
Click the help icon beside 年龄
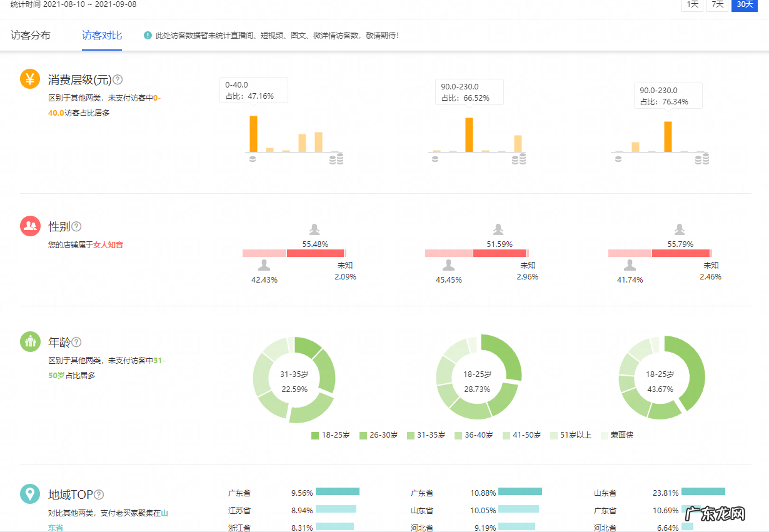[76, 342]
